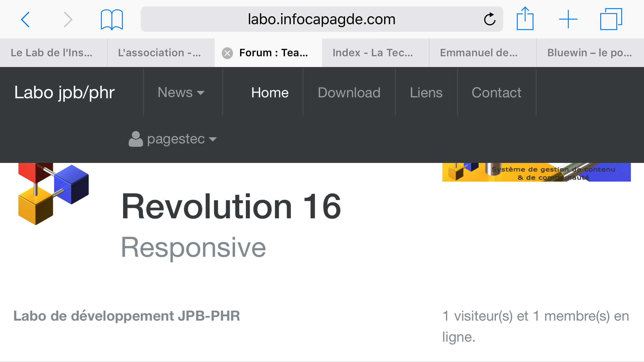Open the pagestec user dropdown
This screenshot has width=644, height=362.
click(173, 139)
